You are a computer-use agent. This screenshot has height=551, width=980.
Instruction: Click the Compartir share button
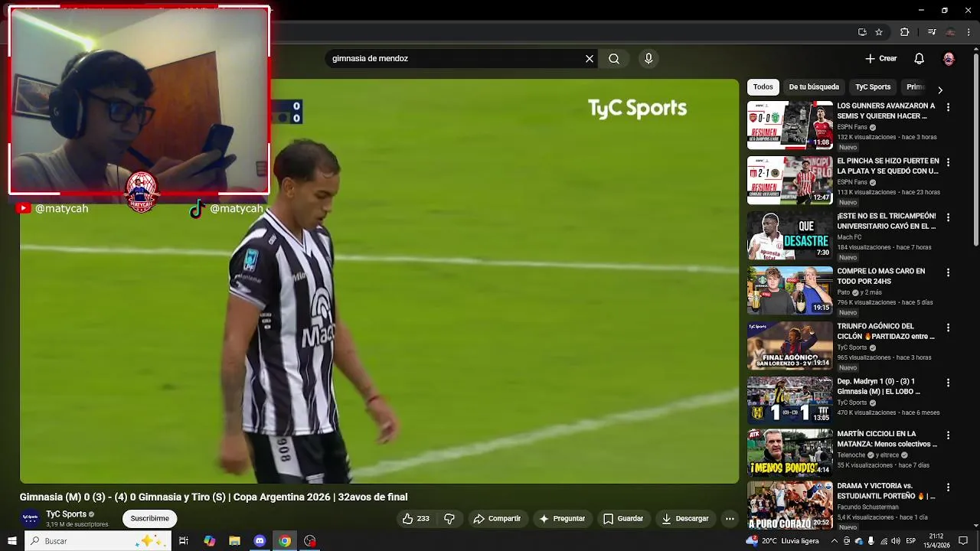(x=497, y=519)
